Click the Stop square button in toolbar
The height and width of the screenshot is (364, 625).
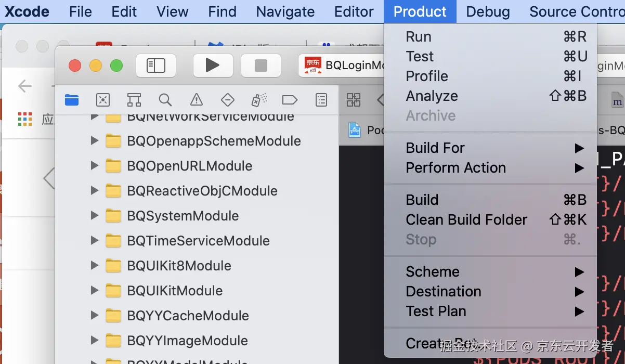(261, 65)
